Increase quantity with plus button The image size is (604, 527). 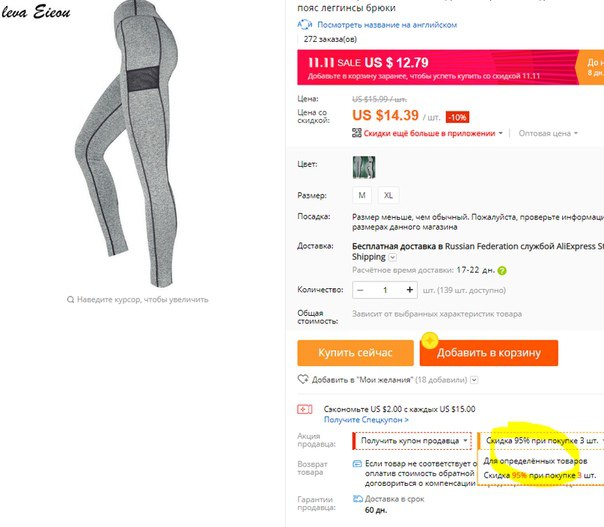tap(410, 290)
